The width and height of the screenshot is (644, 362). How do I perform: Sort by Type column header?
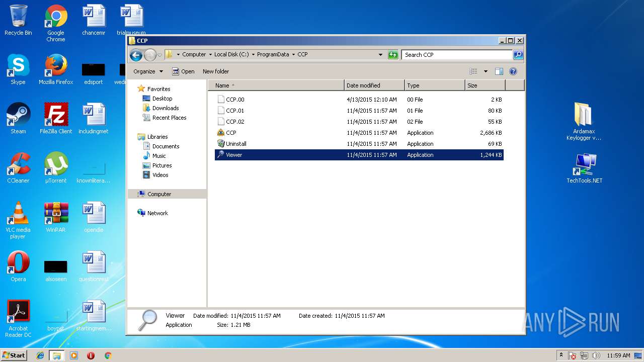point(435,85)
